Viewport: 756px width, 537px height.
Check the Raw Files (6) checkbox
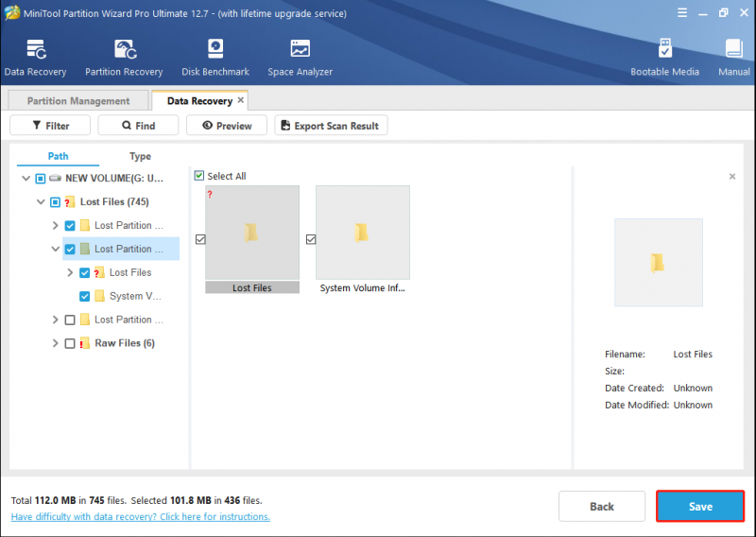(x=70, y=343)
